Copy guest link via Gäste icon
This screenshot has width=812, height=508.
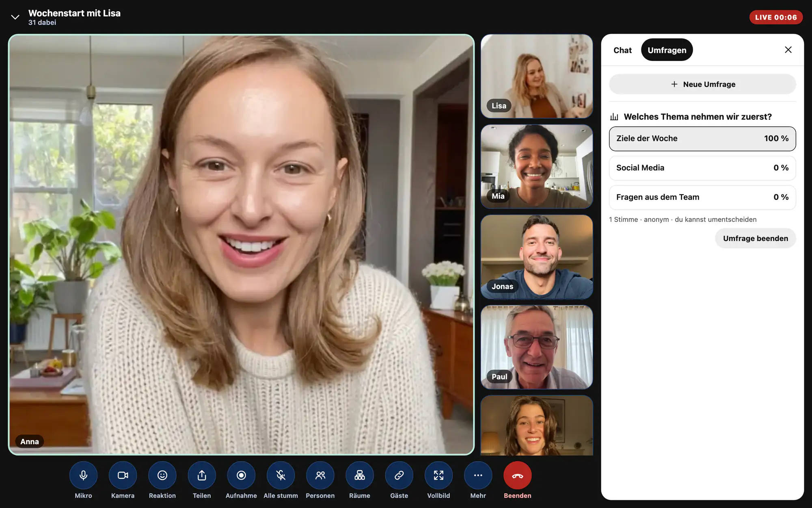(399, 475)
